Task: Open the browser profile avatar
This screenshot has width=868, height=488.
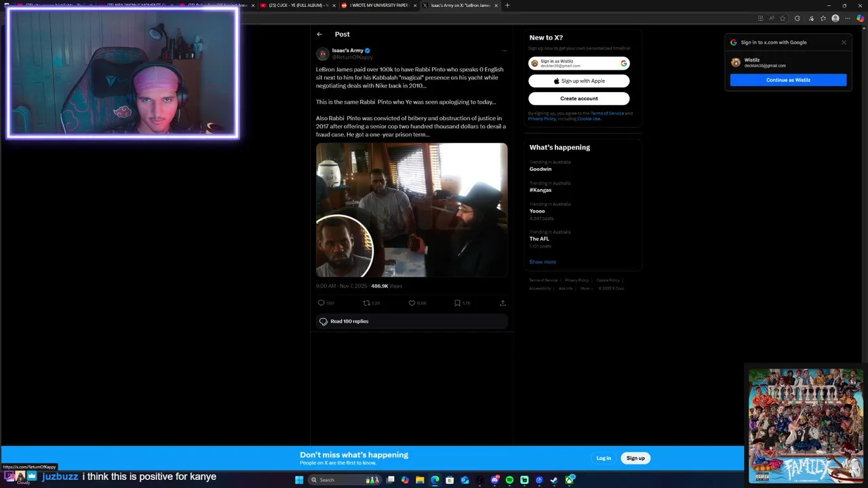Action: coord(835,18)
